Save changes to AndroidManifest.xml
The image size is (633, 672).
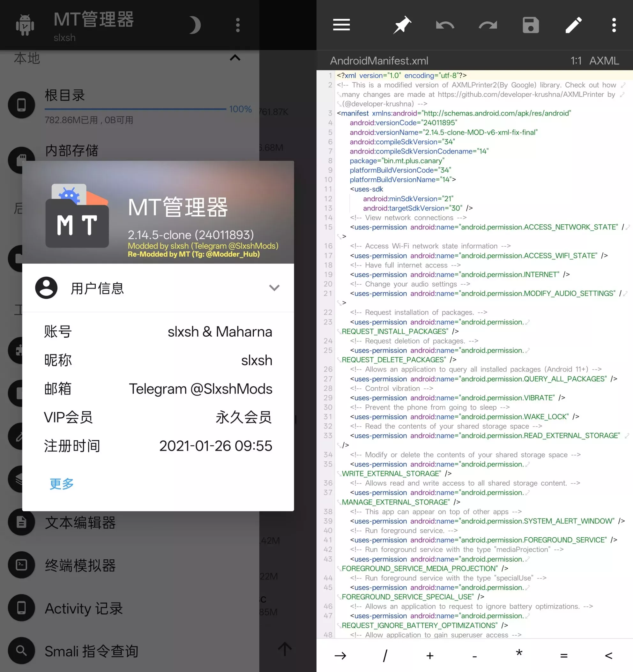pyautogui.click(x=530, y=25)
